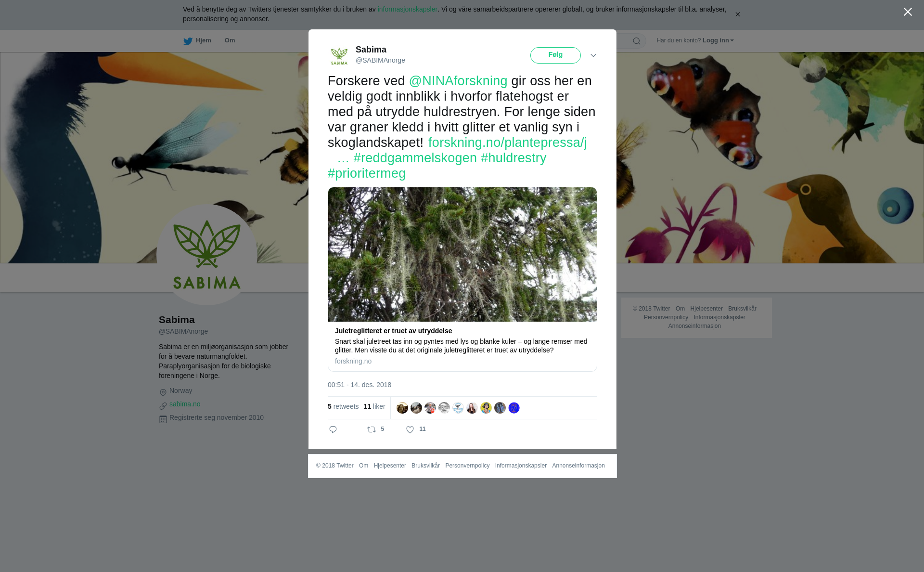This screenshot has width=924, height=572.
Task: Click the Følg button
Action: [x=555, y=55]
